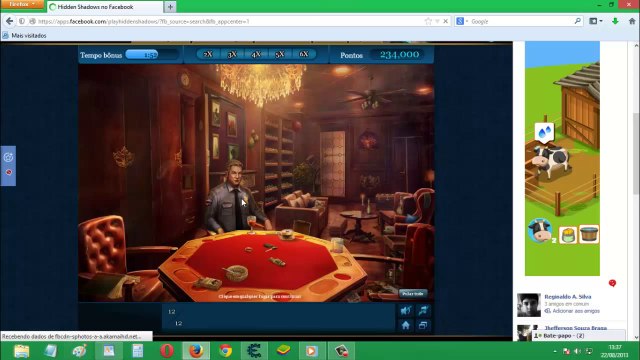Open File Explorer from the taskbar
This screenshot has width=640, height=360.
(22, 351)
